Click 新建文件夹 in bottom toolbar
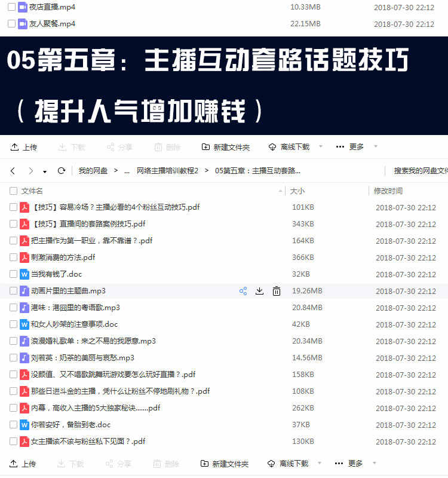The height and width of the screenshot is (478, 448). (225, 464)
